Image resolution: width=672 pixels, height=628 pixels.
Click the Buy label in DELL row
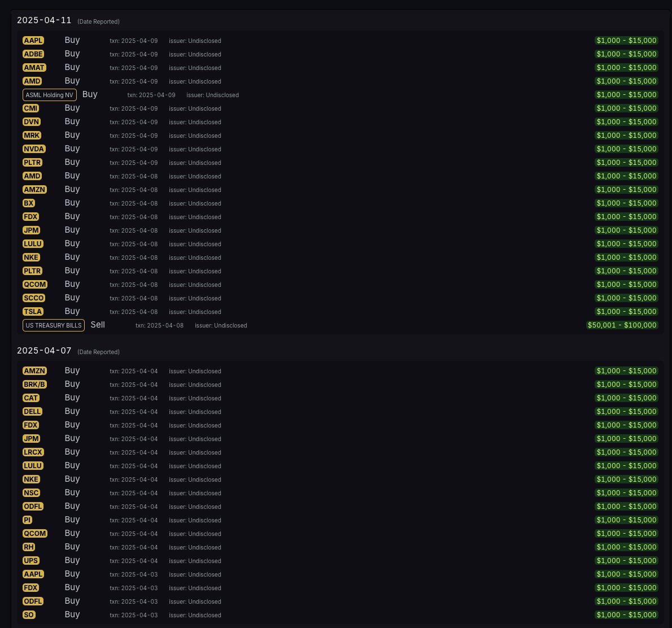click(x=72, y=411)
